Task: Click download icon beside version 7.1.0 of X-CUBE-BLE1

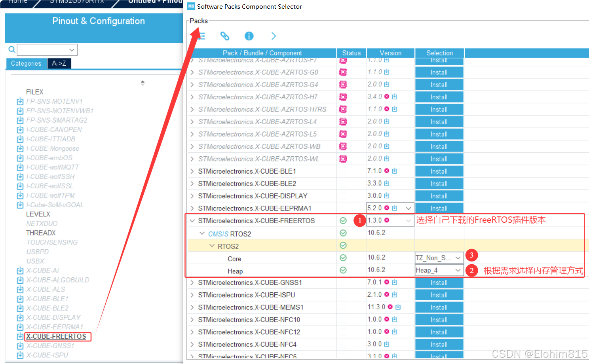Action: point(395,171)
